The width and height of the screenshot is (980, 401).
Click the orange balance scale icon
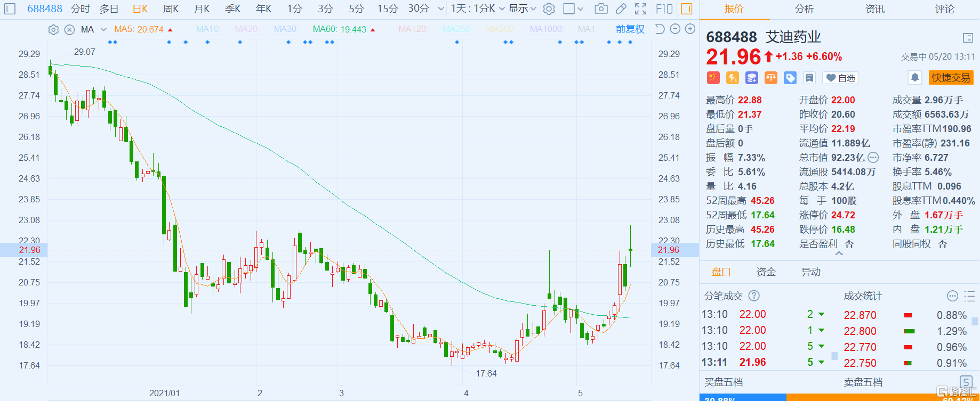(x=771, y=78)
